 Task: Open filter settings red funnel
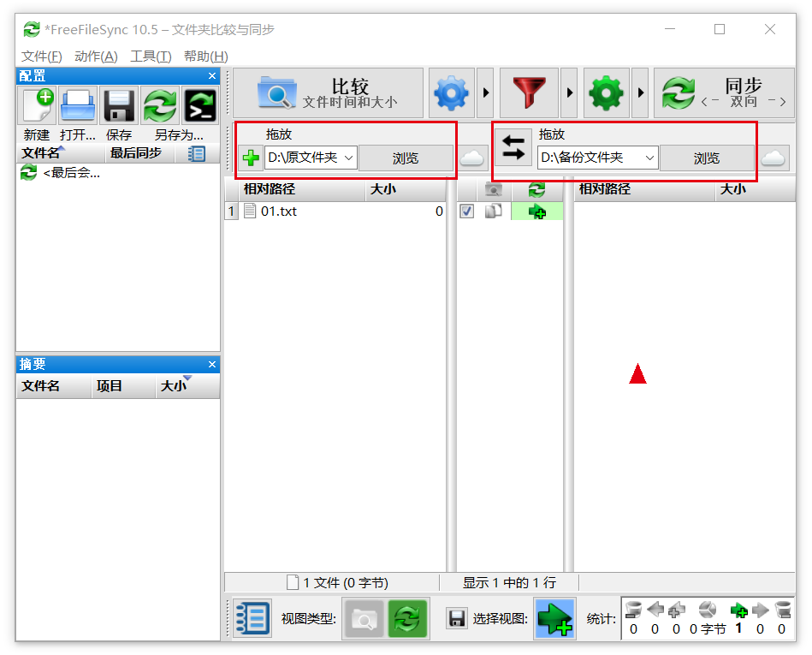tap(529, 92)
